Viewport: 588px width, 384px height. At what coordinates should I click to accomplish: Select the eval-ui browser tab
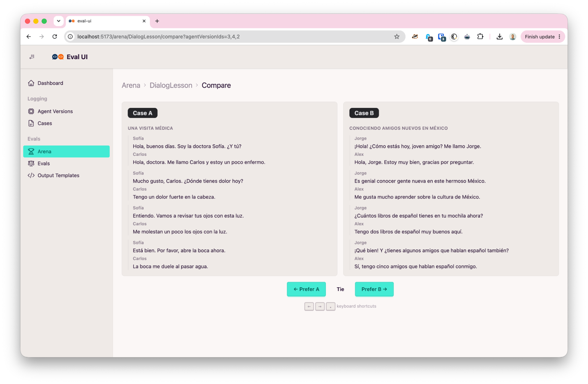point(107,21)
